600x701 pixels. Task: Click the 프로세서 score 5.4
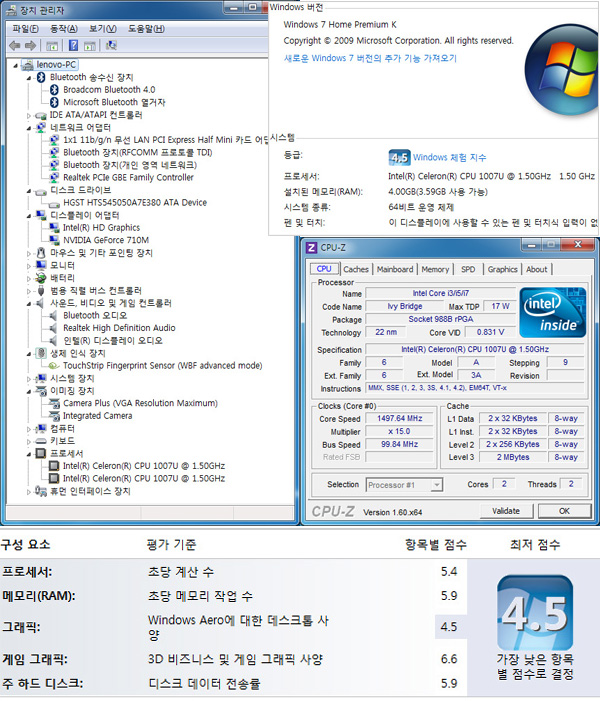[x=449, y=571]
